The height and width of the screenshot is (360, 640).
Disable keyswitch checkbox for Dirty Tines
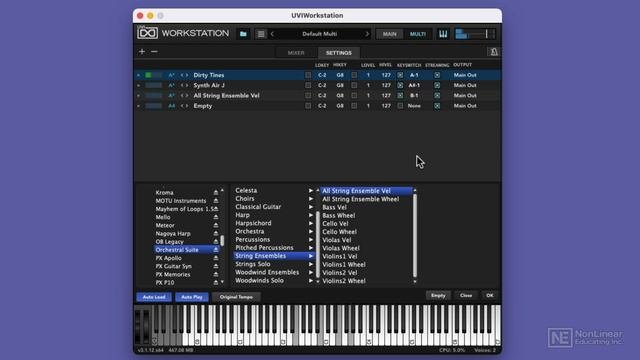coord(400,75)
